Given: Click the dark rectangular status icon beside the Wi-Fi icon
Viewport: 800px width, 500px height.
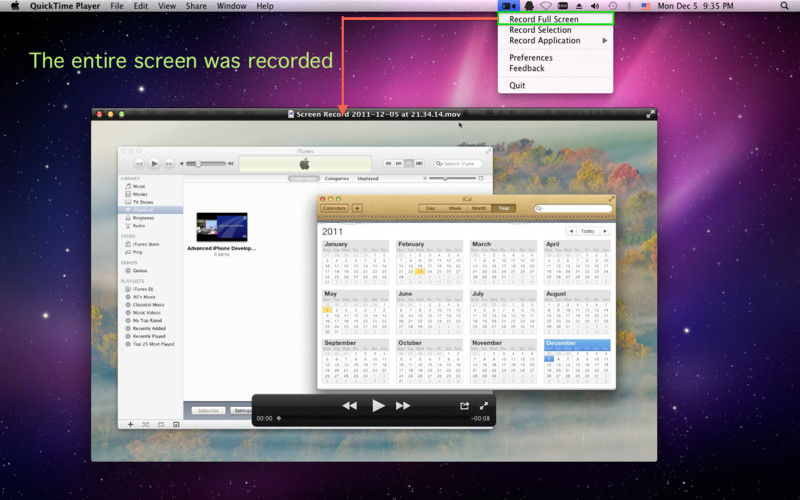Looking at the screenshot, I should point(563,6).
